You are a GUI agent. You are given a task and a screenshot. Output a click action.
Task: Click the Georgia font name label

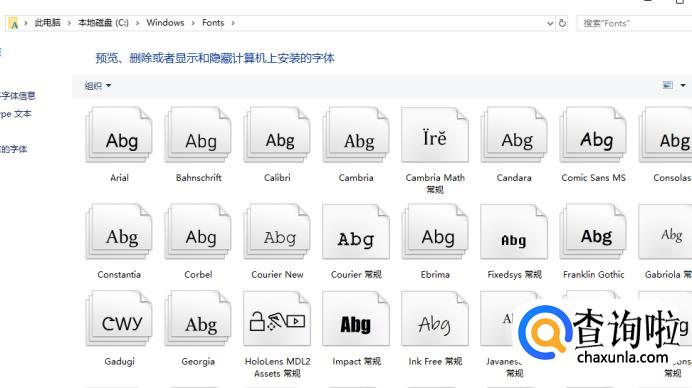point(198,362)
